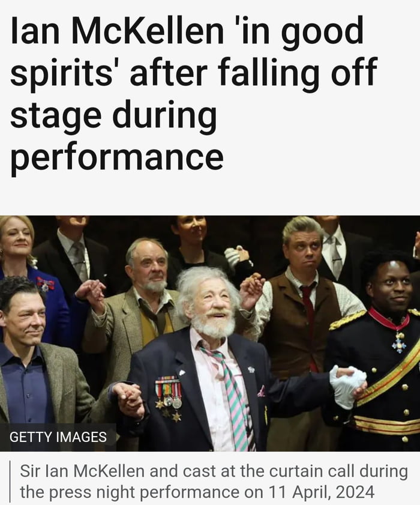Image resolution: width=420 pixels, height=505 pixels.
Task: Click the photo caption starting 'Sir Ian McKellen and cast'
Action: (x=214, y=482)
